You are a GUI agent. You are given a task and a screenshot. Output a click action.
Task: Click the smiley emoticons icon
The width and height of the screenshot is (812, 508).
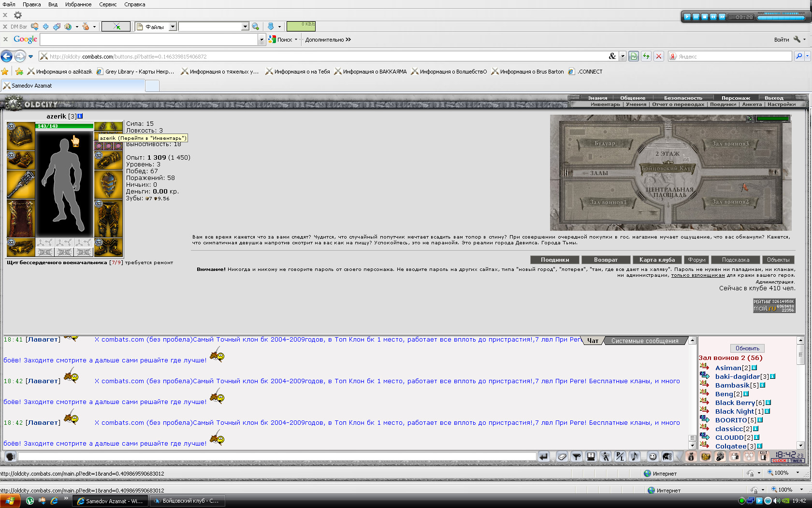652,456
